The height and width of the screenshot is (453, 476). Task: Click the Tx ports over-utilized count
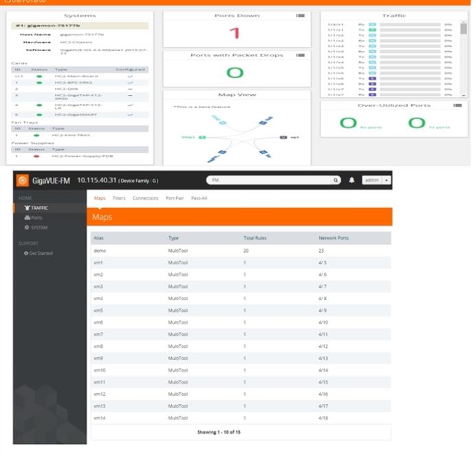tap(417, 123)
